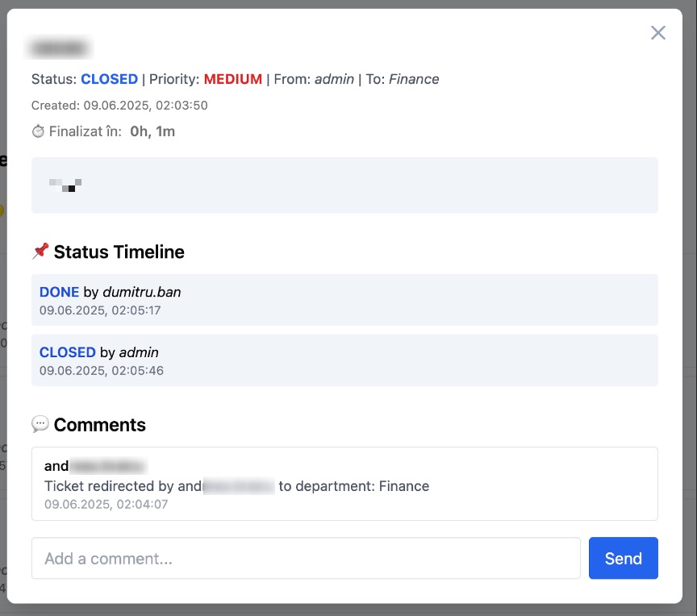Select the DONE by dumitru.ban timeline entry
Viewport: 697px width, 616px height.
(x=345, y=300)
